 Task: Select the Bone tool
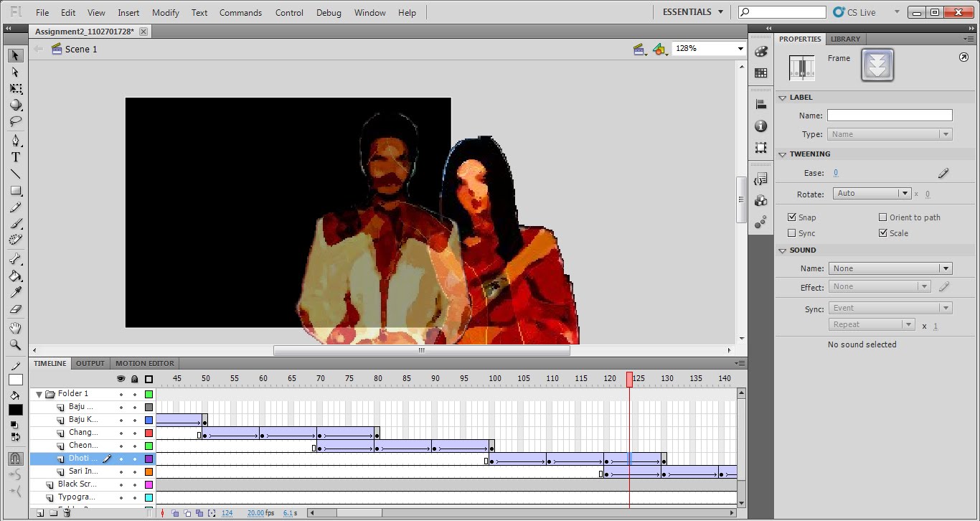click(15, 259)
